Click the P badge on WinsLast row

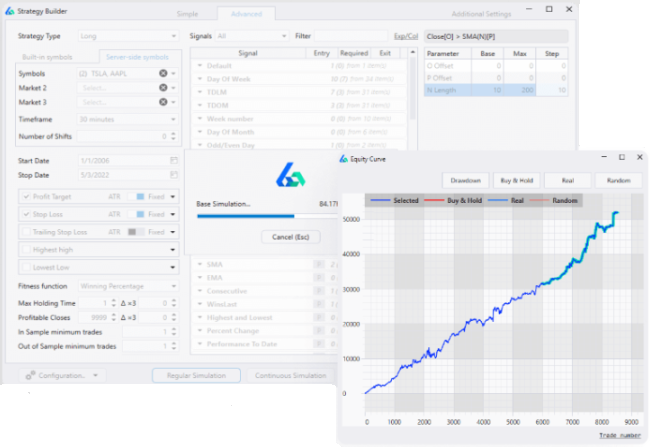point(319,304)
